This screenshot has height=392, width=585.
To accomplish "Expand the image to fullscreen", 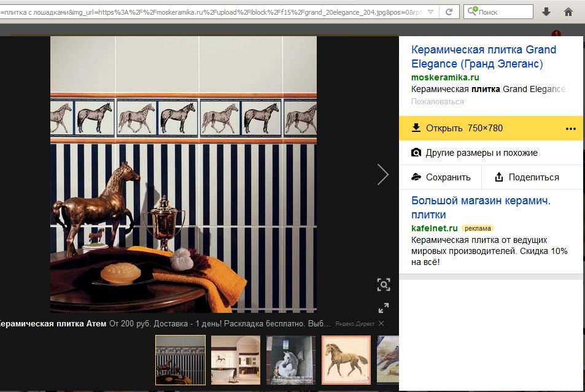I will point(383,308).
